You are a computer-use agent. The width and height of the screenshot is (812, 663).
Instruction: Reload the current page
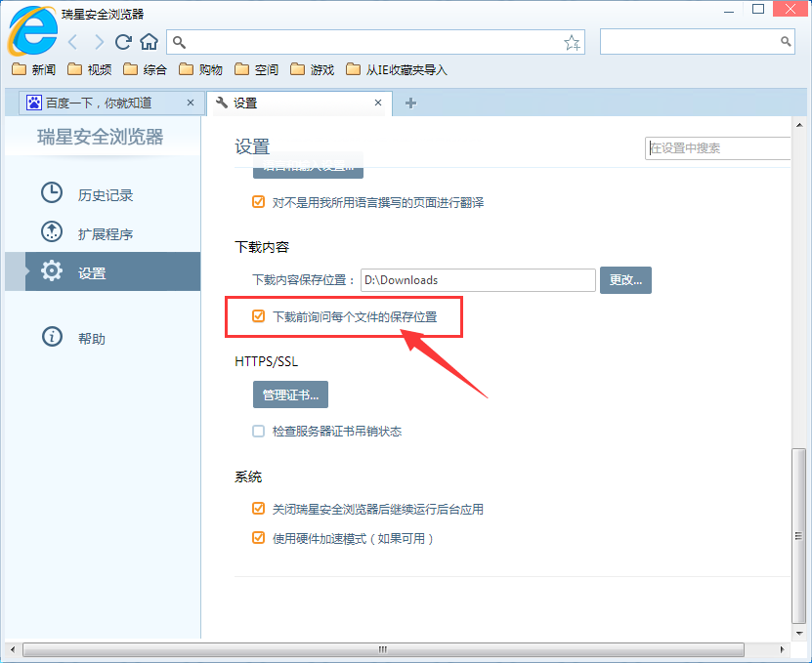tap(123, 42)
